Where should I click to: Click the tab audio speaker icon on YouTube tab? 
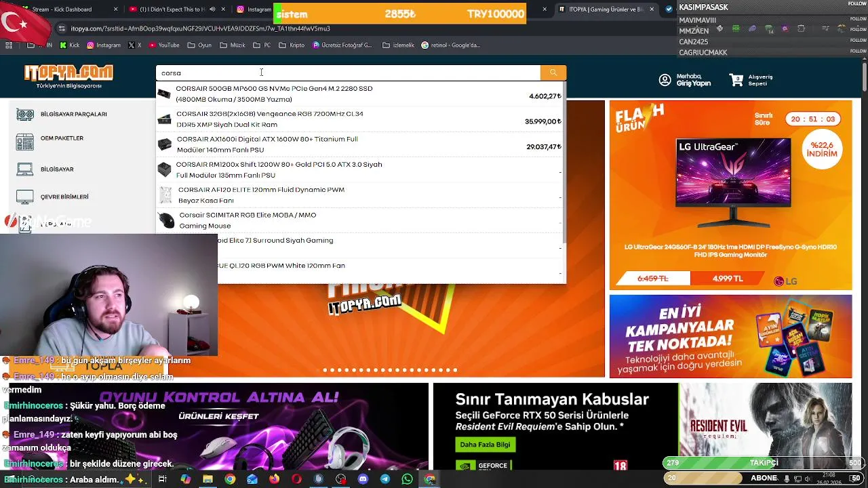tap(212, 9)
